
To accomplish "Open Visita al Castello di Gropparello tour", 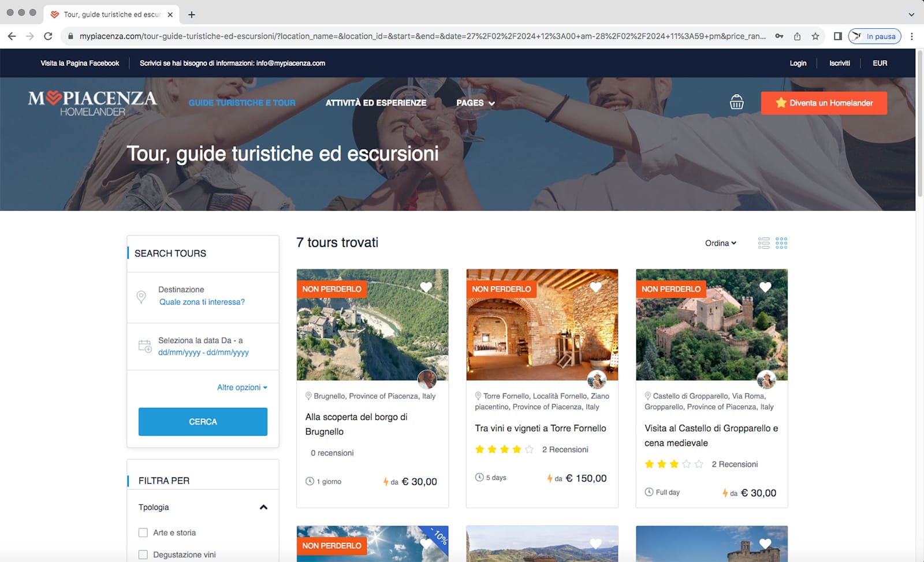I will [x=711, y=436].
